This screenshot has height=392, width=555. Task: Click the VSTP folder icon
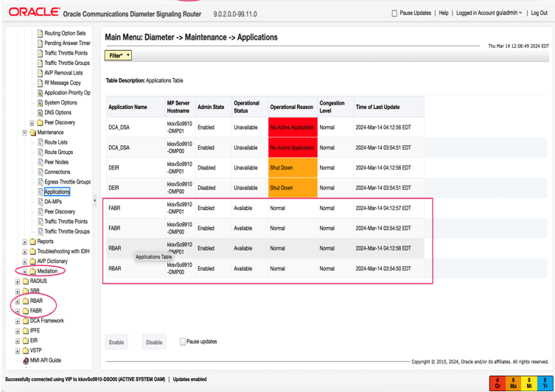click(x=26, y=350)
